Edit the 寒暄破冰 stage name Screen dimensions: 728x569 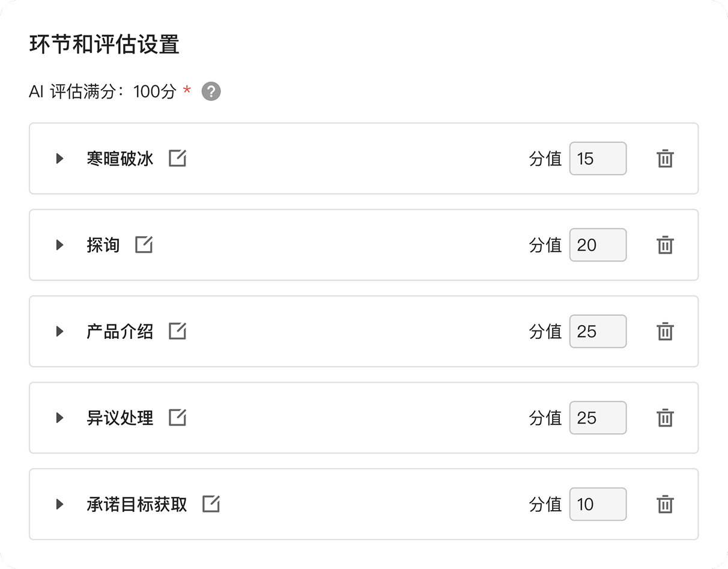click(177, 159)
